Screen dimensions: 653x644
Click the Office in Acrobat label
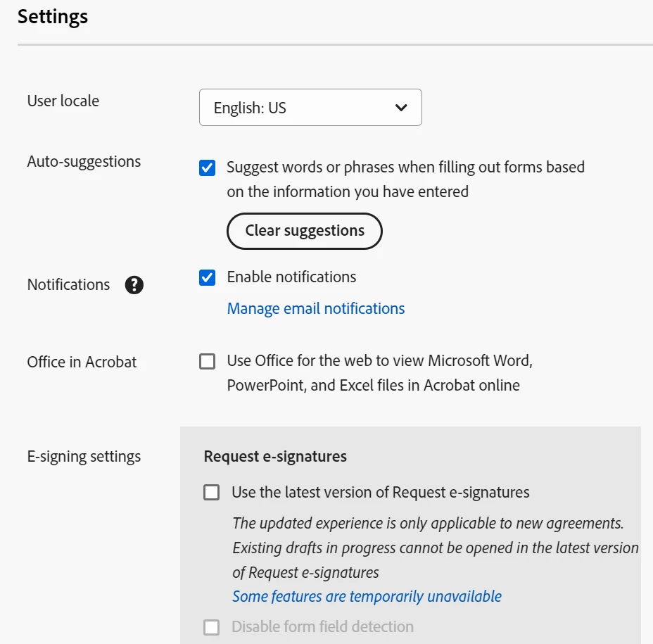pyautogui.click(x=82, y=362)
